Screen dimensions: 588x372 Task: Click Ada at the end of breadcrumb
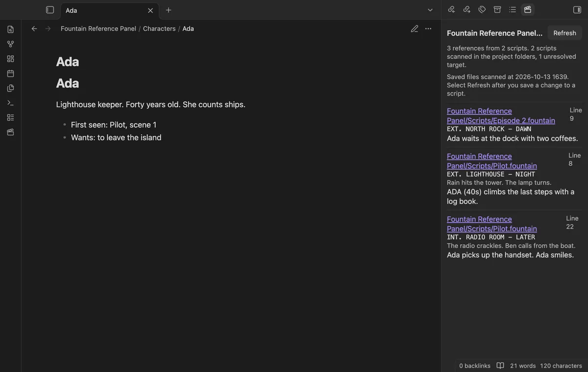click(x=188, y=29)
